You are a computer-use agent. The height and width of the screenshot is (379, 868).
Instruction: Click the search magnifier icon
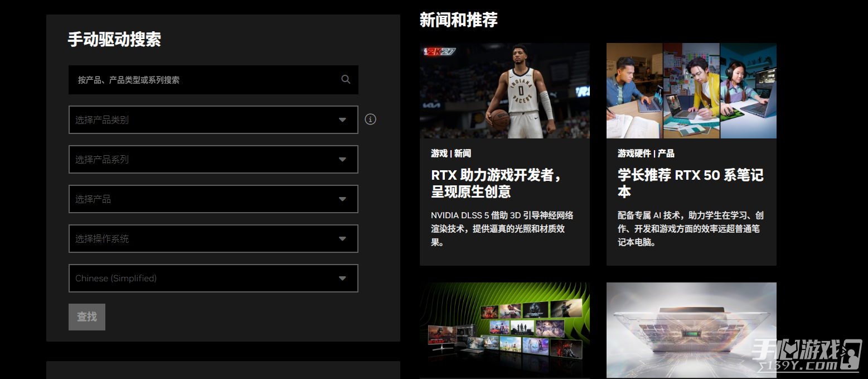coord(346,79)
